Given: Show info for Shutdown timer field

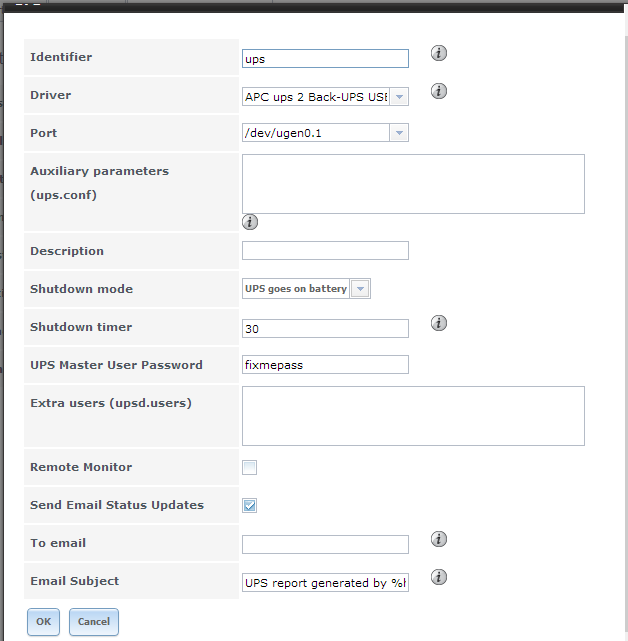Looking at the screenshot, I should click(x=438, y=323).
